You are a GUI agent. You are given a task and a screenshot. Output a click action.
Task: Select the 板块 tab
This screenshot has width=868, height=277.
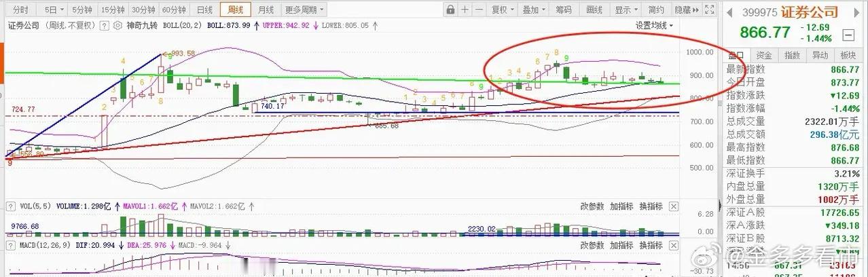(848, 56)
